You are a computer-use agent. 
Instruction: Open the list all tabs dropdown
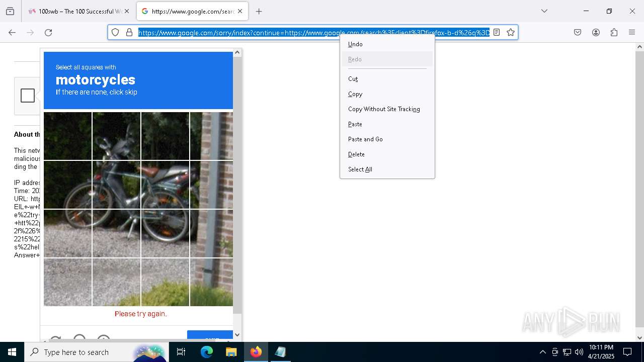click(x=544, y=11)
